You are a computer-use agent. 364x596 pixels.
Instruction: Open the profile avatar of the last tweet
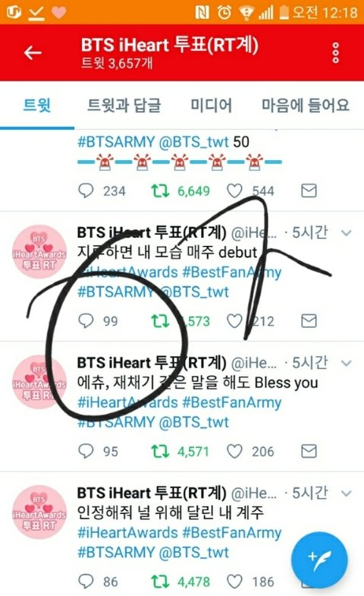[x=39, y=512]
